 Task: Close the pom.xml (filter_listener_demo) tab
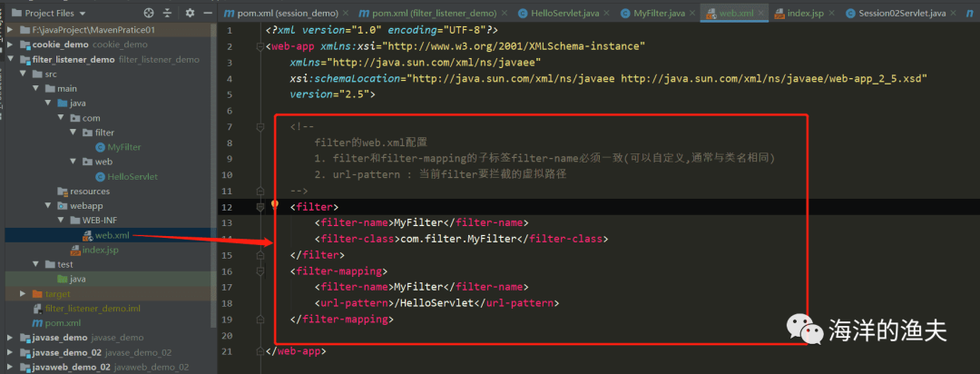pyautogui.click(x=504, y=14)
